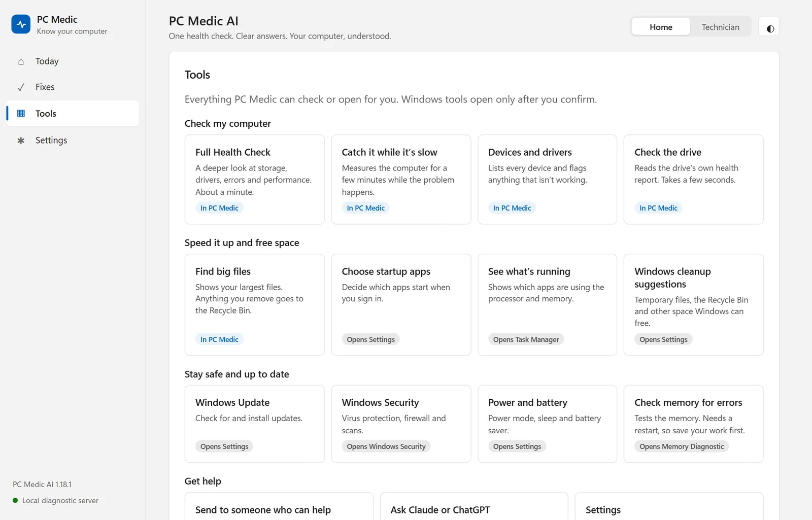Open the Today page

click(x=73, y=61)
